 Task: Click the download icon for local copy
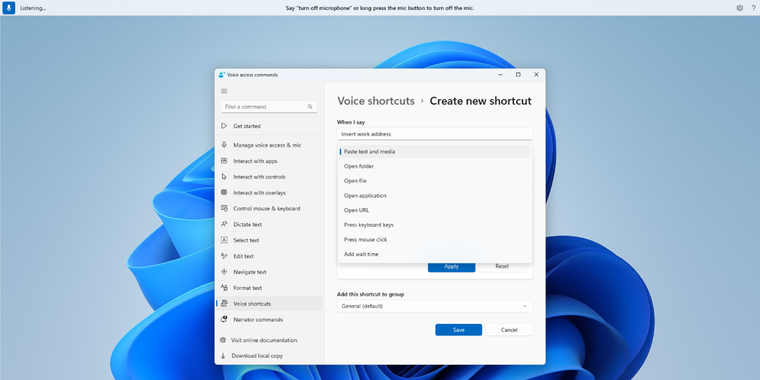tap(223, 356)
